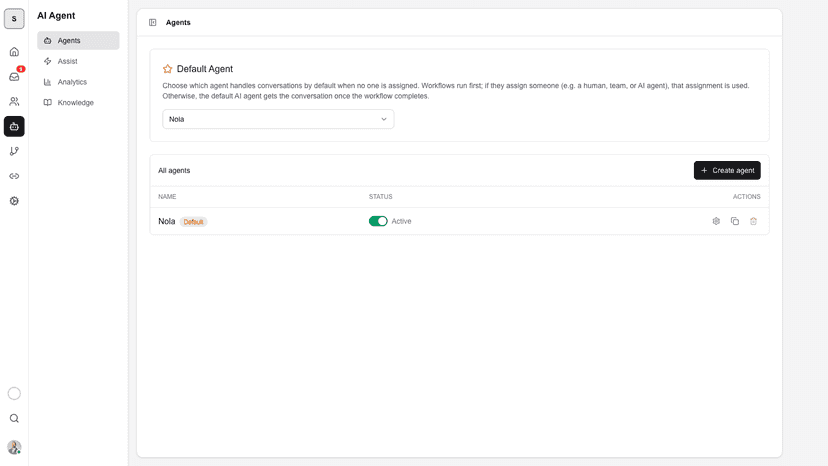Click the NAME column header
The image size is (828, 466).
[x=167, y=197]
